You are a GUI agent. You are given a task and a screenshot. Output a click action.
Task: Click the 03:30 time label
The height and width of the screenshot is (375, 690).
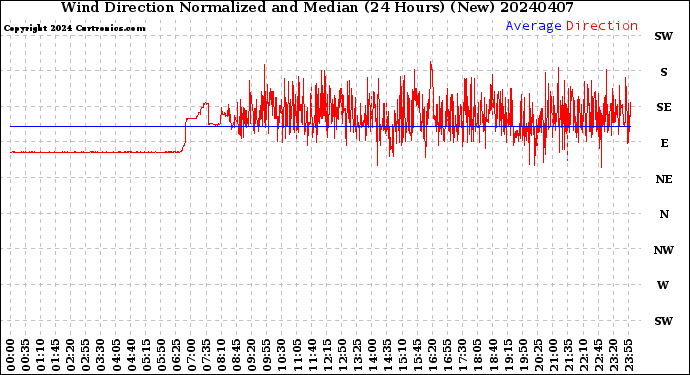pyautogui.click(x=101, y=355)
